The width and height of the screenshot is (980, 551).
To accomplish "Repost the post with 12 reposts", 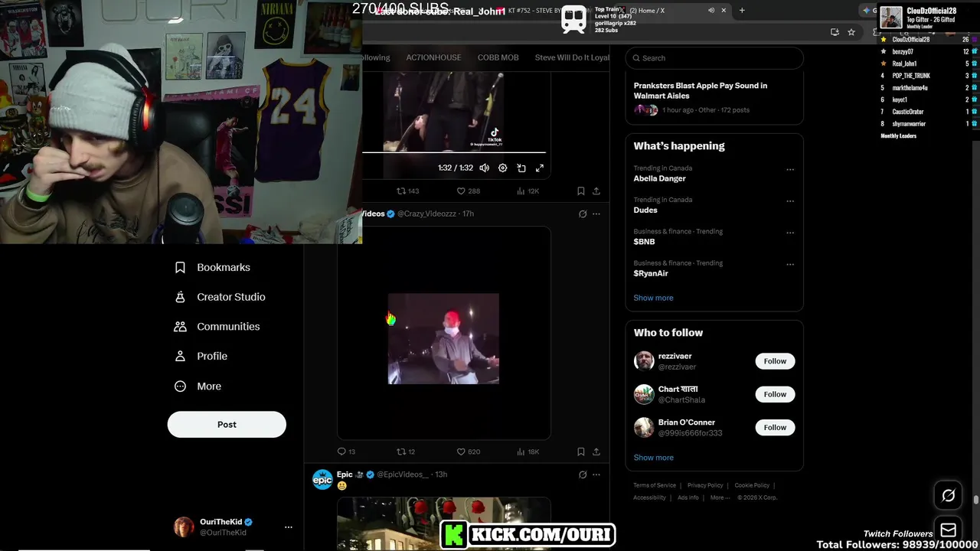I will [x=406, y=452].
